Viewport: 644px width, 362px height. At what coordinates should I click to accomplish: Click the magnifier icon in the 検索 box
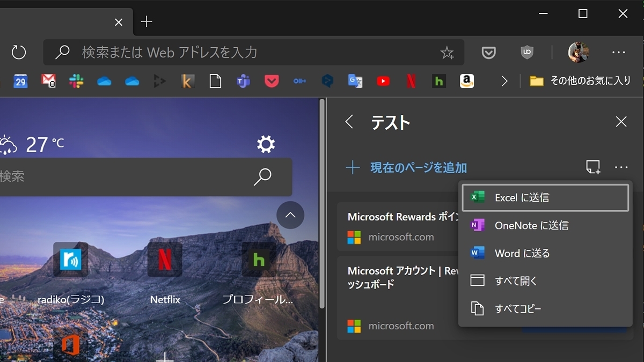pyautogui.click(x=262, y=176)
